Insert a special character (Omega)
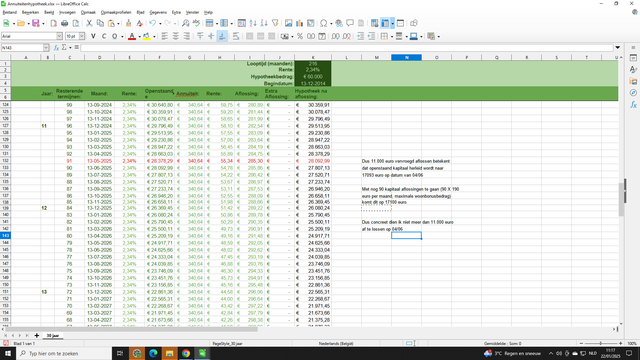This screenshot has width=640, height=360. [324, 23]
